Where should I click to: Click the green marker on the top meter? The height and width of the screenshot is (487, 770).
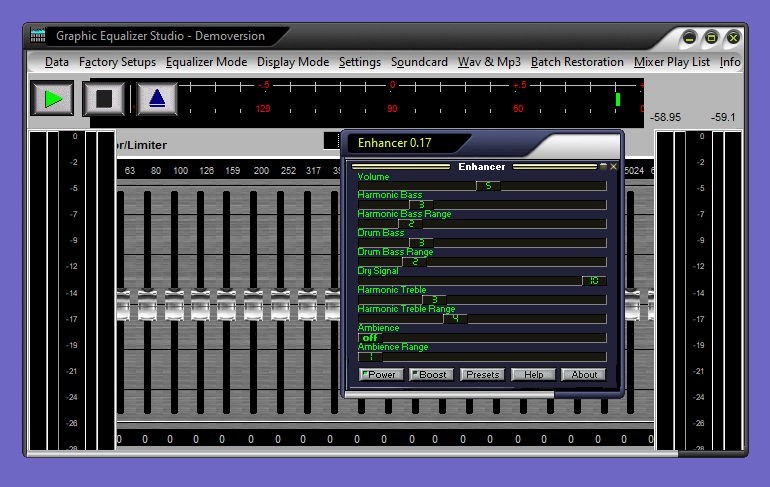(x=618, y=100)
